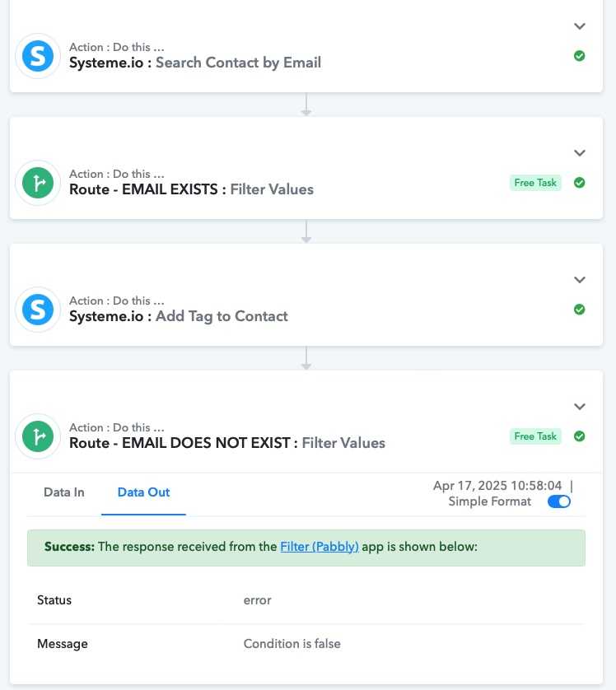Click Systeme.io icon on Add Tag step

pyautogui.click(x=38, y=310)
